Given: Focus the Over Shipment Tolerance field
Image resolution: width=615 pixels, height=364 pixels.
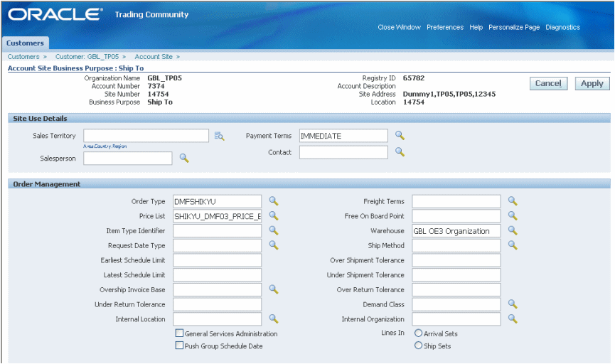Looking at the screenshot, I should (x=456, y=260).
